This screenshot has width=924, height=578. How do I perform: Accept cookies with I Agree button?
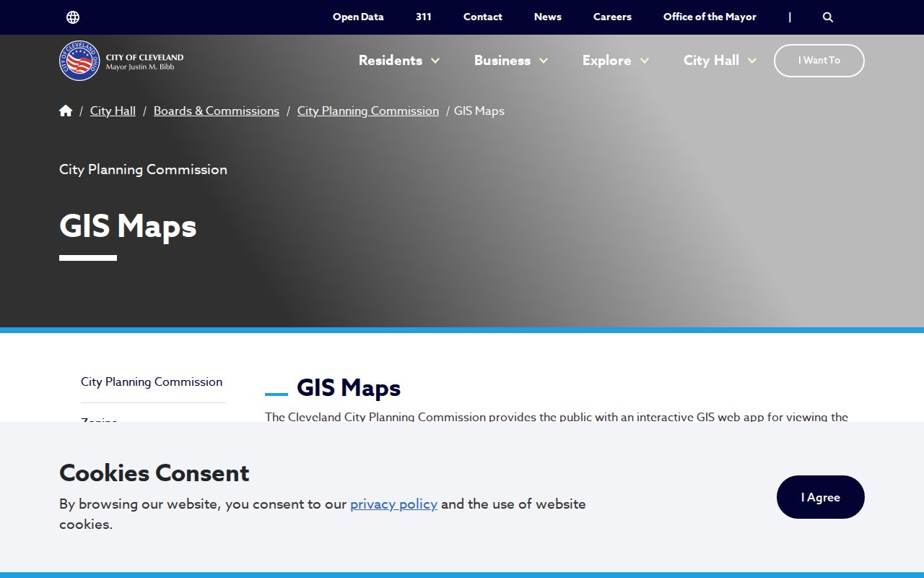point(821,497)
